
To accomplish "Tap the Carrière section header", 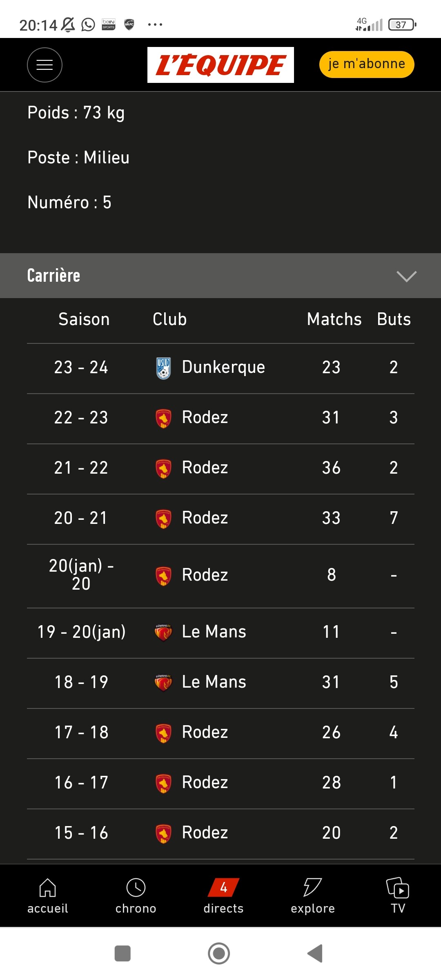I will [220, 276].
